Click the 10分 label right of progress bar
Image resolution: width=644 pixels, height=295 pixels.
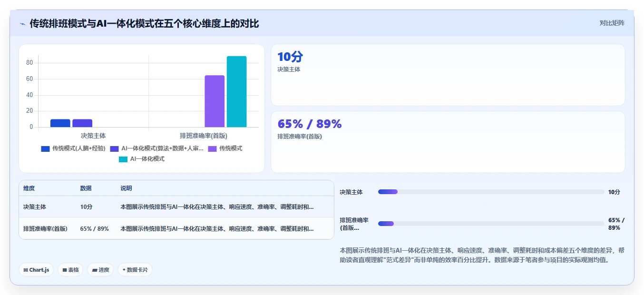pos(614,192)
